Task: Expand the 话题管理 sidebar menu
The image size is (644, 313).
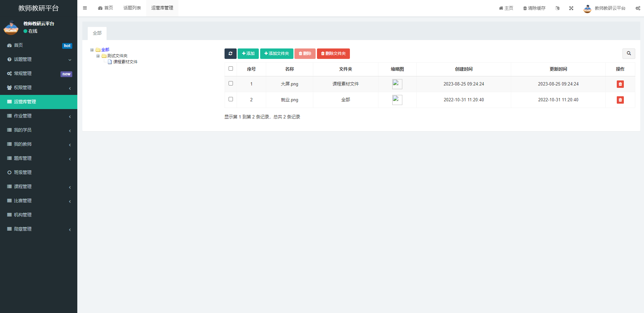Action: (38, 59)
